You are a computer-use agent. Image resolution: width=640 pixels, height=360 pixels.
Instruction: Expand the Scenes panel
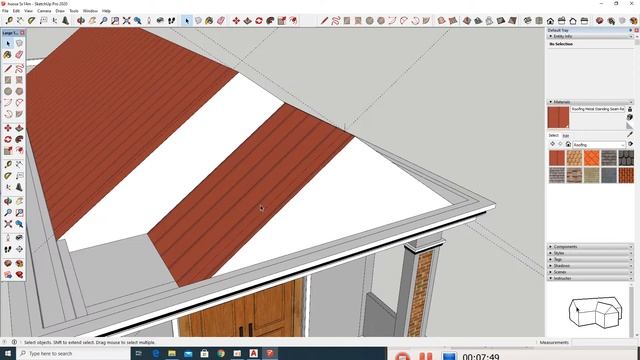click(x=590, y=272)
